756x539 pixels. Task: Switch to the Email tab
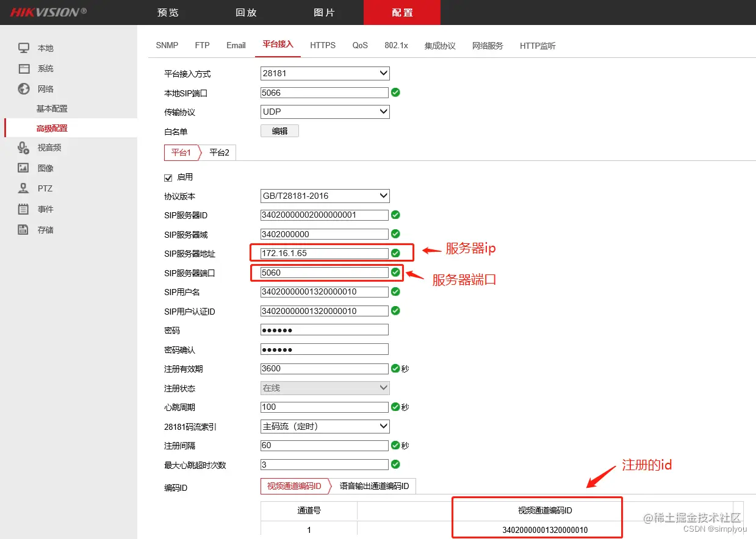click(236, 45)
